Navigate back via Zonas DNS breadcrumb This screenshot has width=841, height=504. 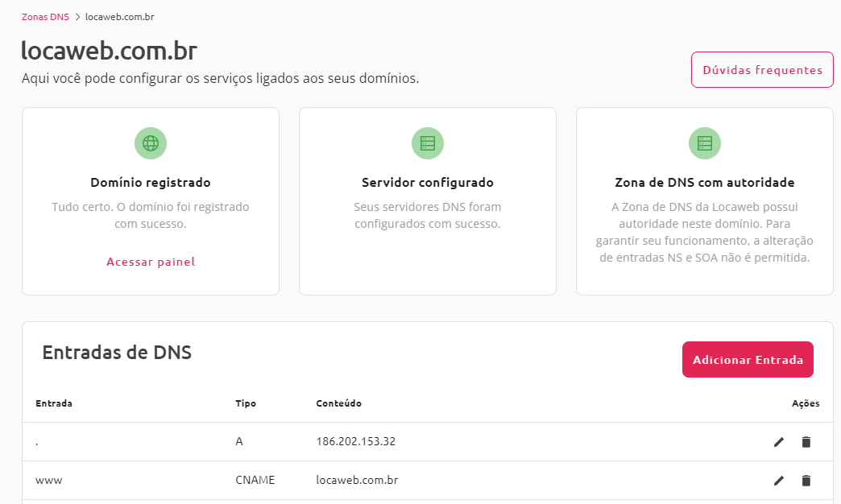(x=45, y=15)
